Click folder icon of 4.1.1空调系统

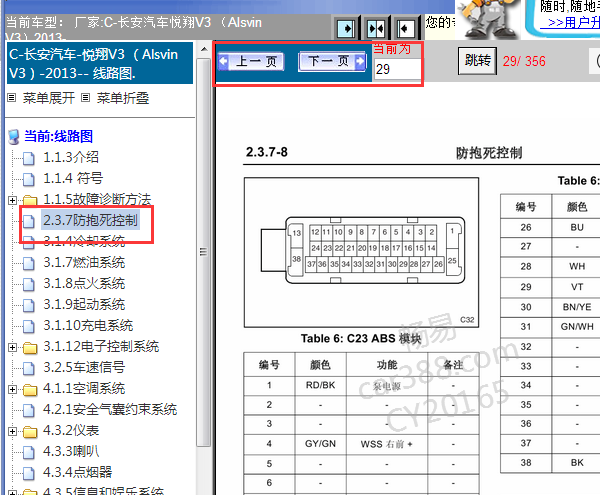point(30,390)
